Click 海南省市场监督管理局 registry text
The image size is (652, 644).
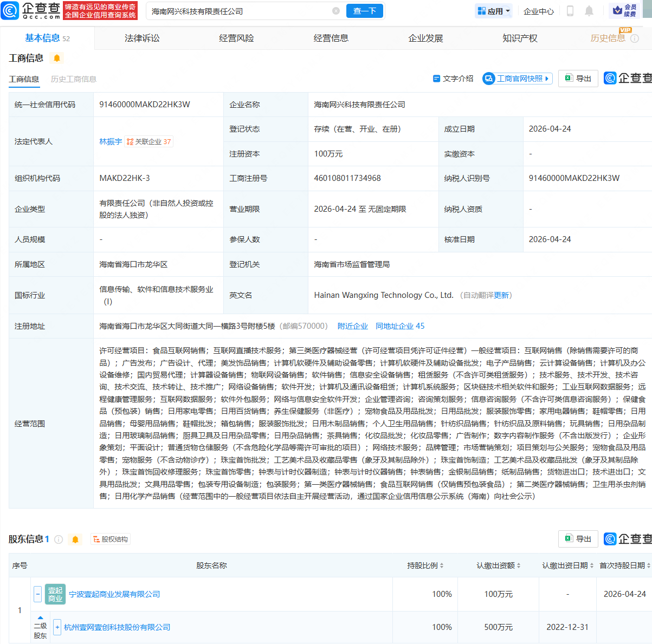(352, 264)
